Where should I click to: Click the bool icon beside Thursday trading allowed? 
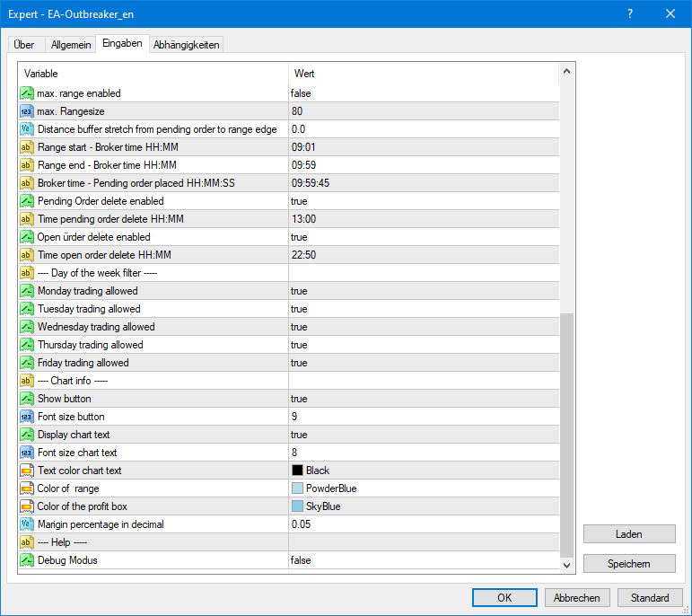[27, 345]
